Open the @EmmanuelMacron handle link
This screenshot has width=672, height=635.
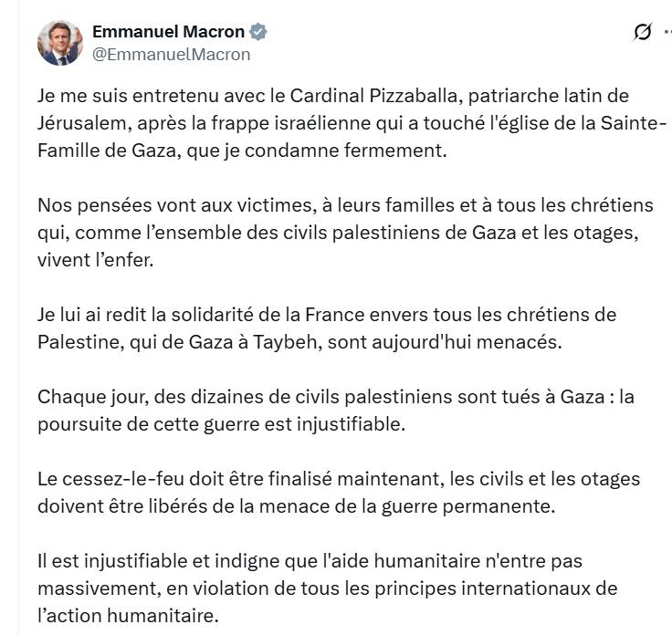tap(172, 55)
